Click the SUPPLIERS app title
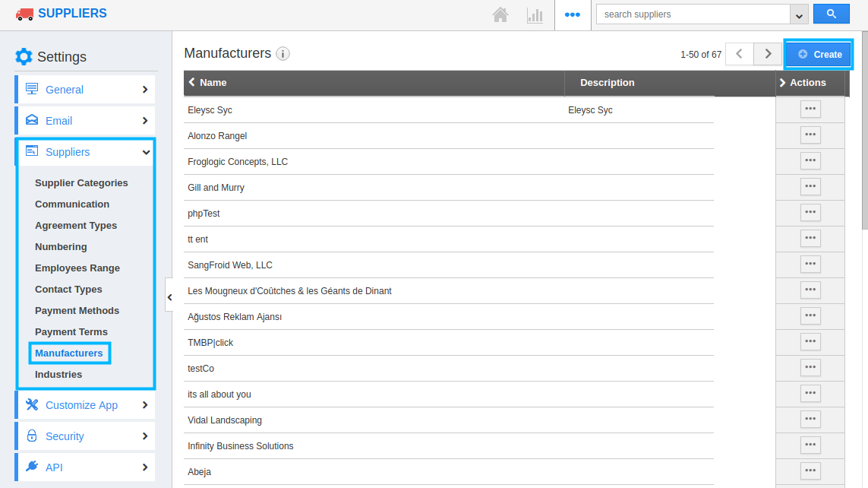The height and width of the screenshot is (488, 868). (72, 13)
